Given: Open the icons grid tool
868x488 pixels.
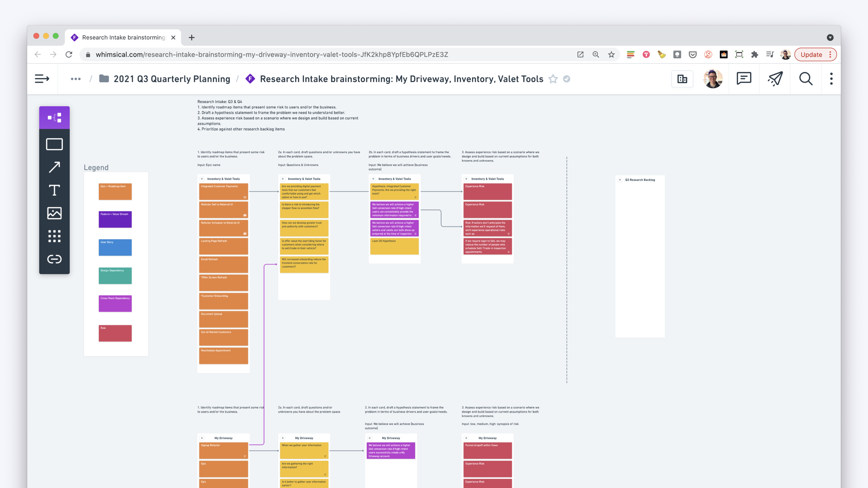Looking at the screenshot, I should (x=54, y=236).
